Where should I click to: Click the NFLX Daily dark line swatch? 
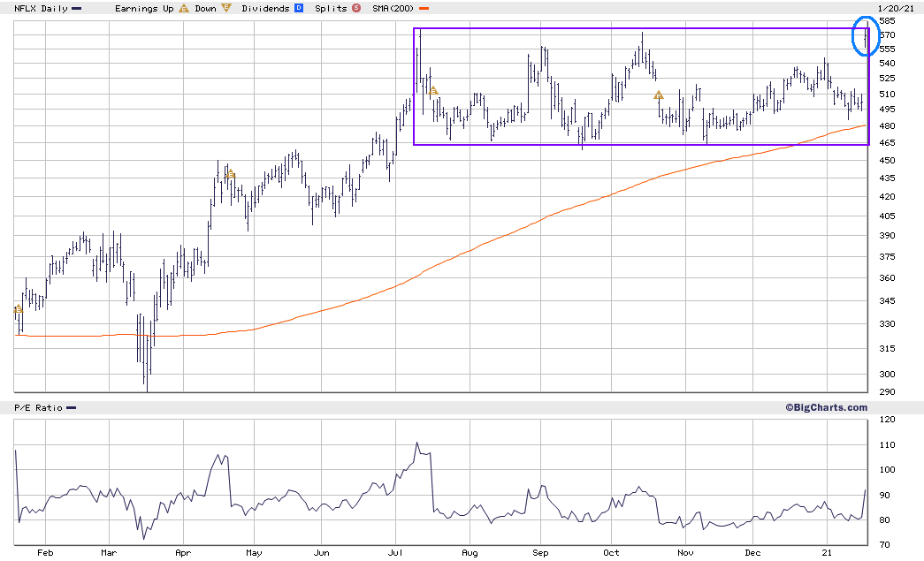click(x=77, y=9)
